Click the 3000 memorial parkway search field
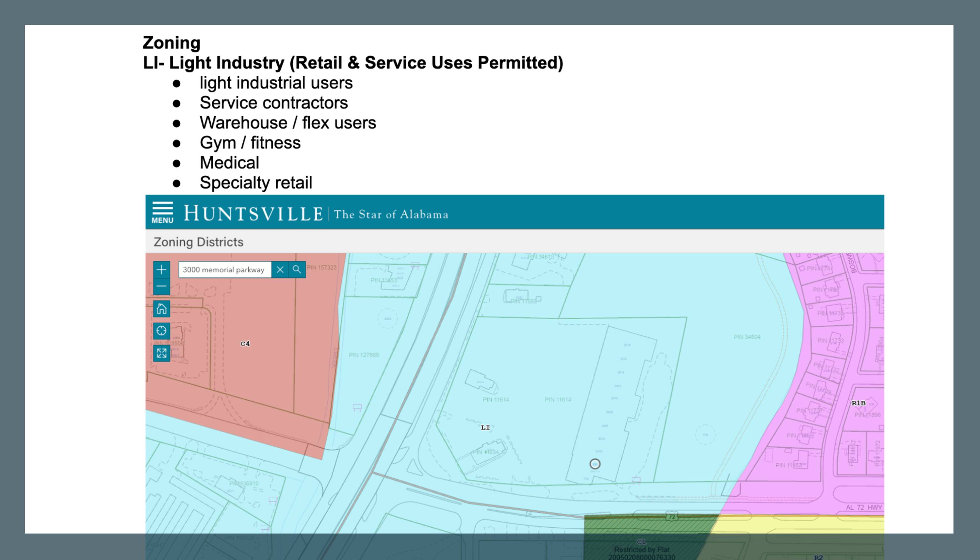The image size is (980, 560). coord(225,270)
